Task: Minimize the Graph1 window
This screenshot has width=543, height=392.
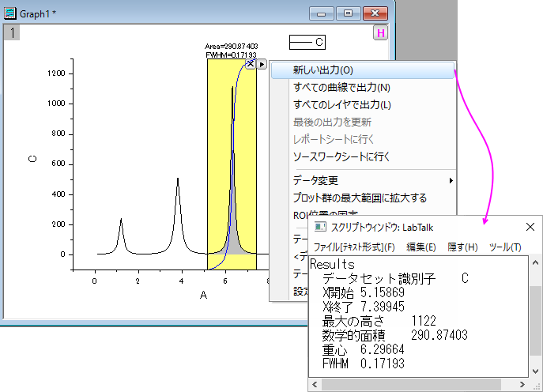Action: [x=322, y=13]
